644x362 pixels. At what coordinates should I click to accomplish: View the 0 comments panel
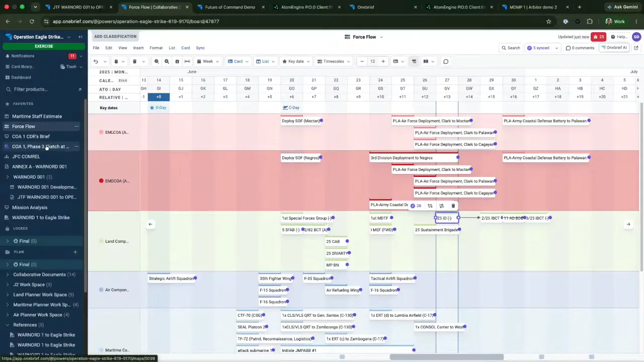coord(580,48)
